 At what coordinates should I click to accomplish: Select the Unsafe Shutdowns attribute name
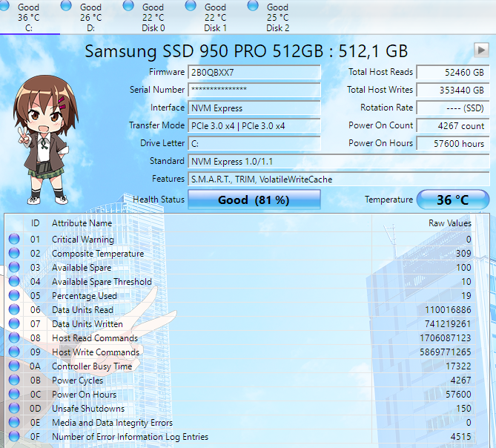click(88, 409)
